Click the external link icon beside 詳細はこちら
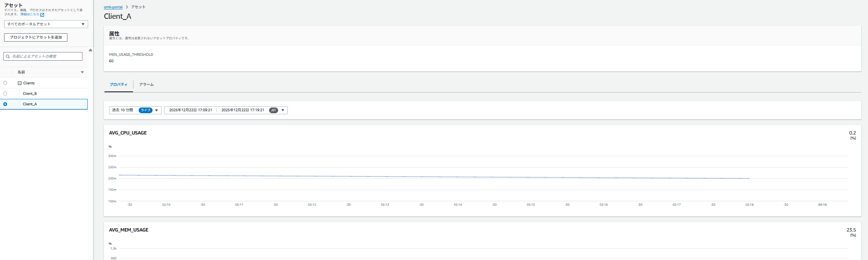Viewport: 868px width, 260px height. click(x=42, y=15)
